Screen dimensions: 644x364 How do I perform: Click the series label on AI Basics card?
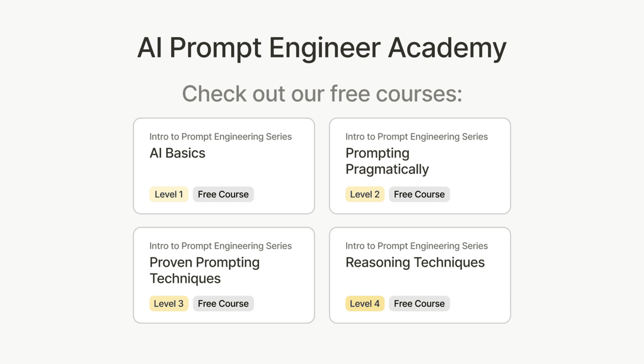[x=220, y=136]
